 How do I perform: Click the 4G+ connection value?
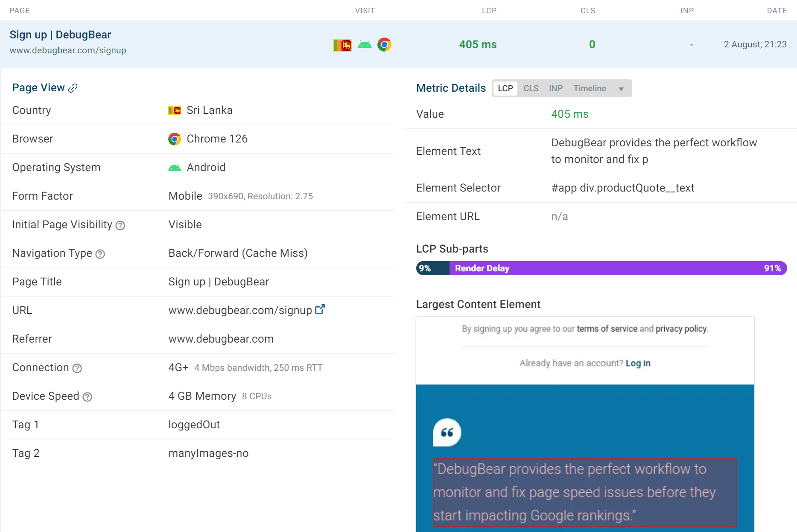click(x=178, y=367)
